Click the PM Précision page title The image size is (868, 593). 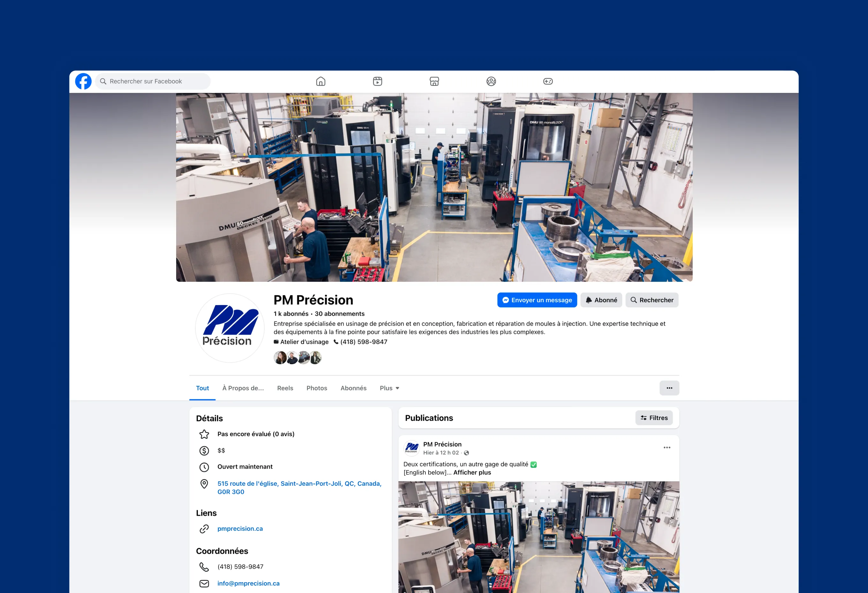[313, 300]
